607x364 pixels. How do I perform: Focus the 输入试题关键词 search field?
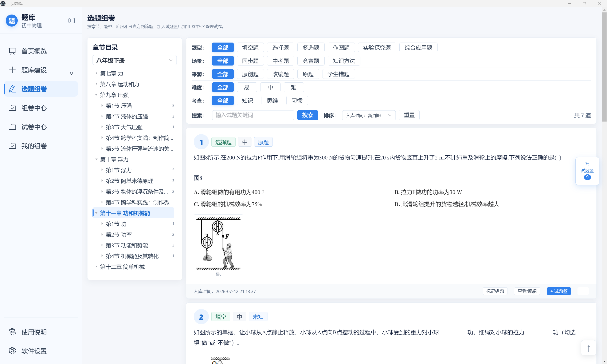pyautogui.click(x=253, y=115)
